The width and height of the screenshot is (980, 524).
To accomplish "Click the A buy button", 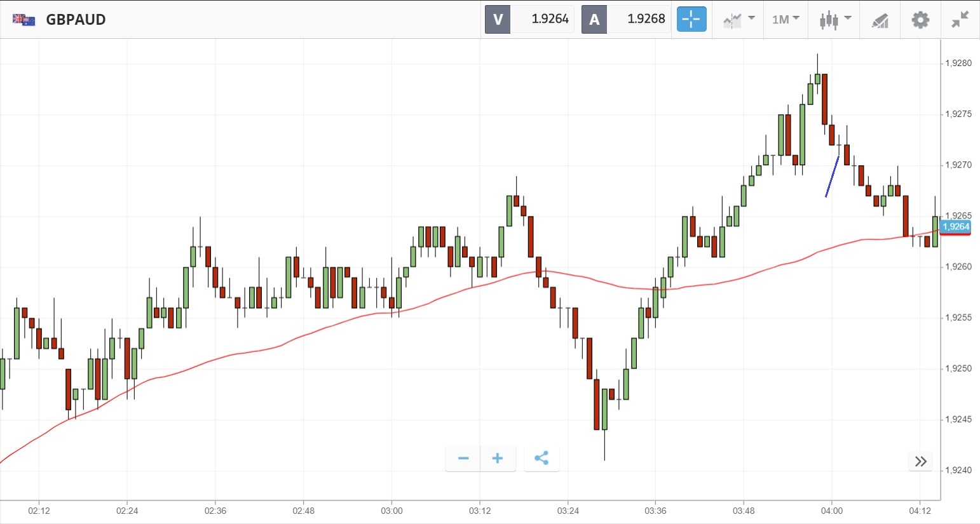I will point(594,20).
